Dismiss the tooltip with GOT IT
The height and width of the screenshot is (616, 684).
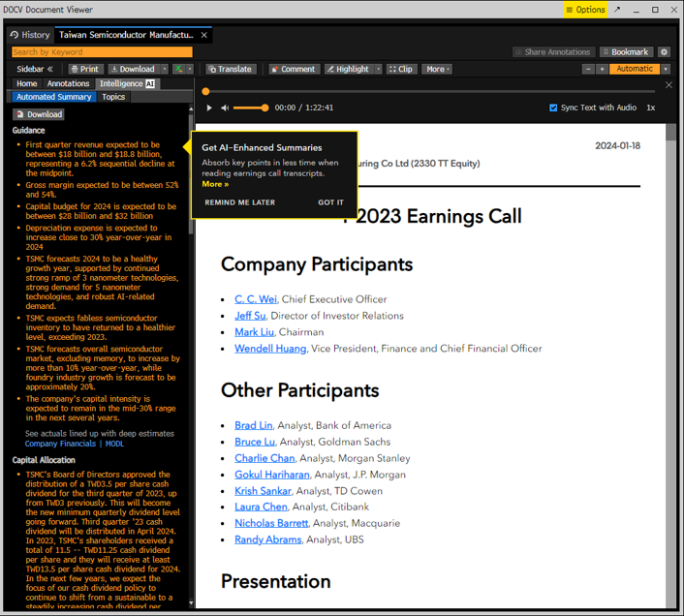pos(330,202)
